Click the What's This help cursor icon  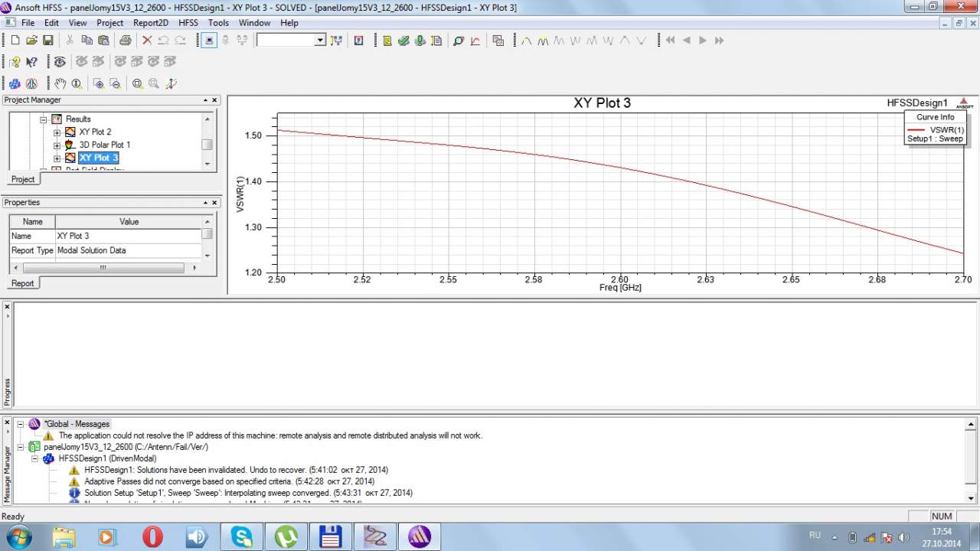31,62
